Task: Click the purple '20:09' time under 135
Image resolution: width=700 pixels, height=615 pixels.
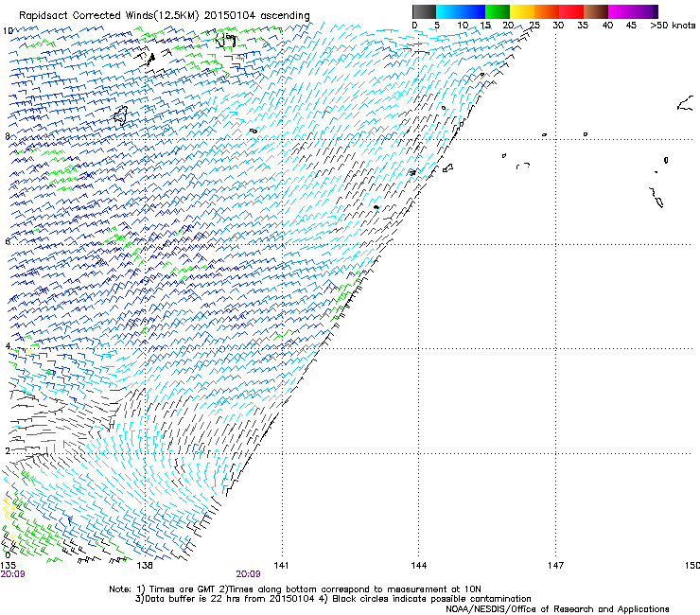Action: click(12, 574)
